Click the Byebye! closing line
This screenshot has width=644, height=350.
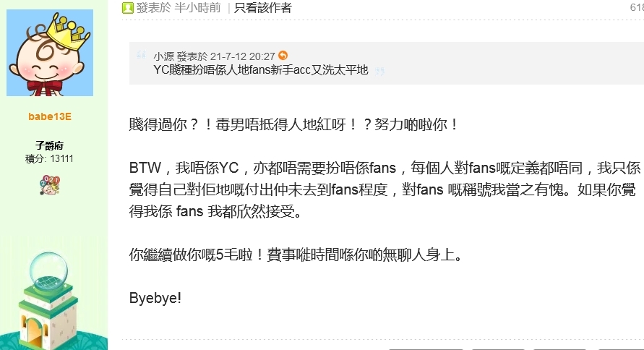tap(155, 298)
